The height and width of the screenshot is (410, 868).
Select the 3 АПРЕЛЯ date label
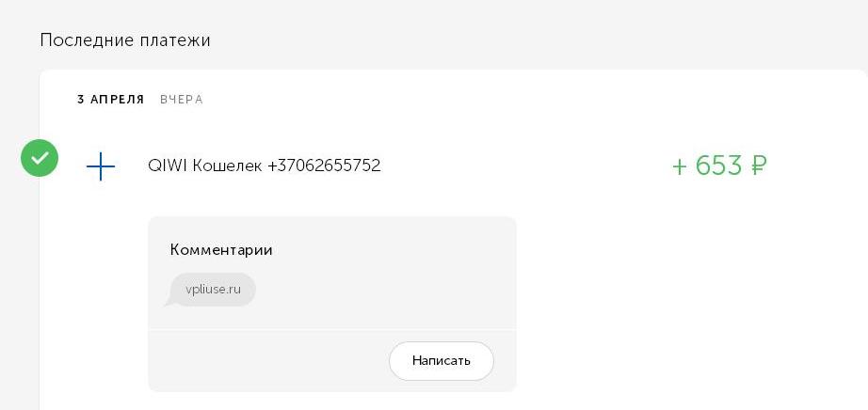[111, 100]
